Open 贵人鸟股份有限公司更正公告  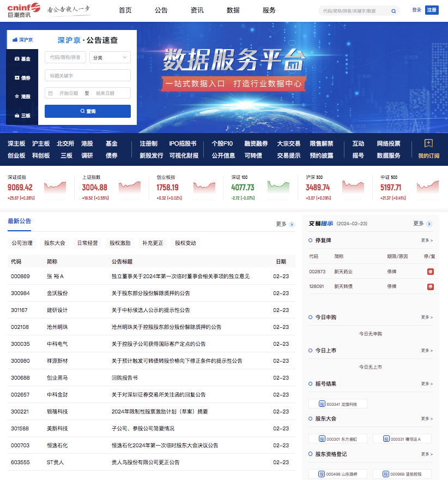146,462
